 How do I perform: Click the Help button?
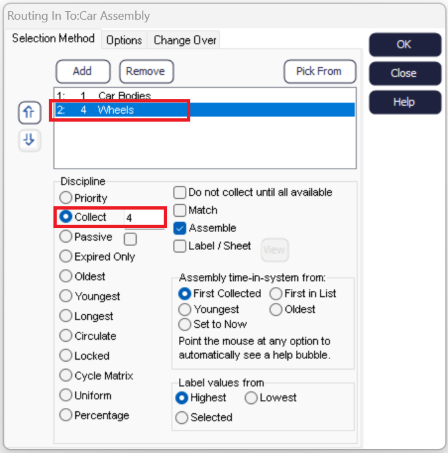tap(405, 102)
